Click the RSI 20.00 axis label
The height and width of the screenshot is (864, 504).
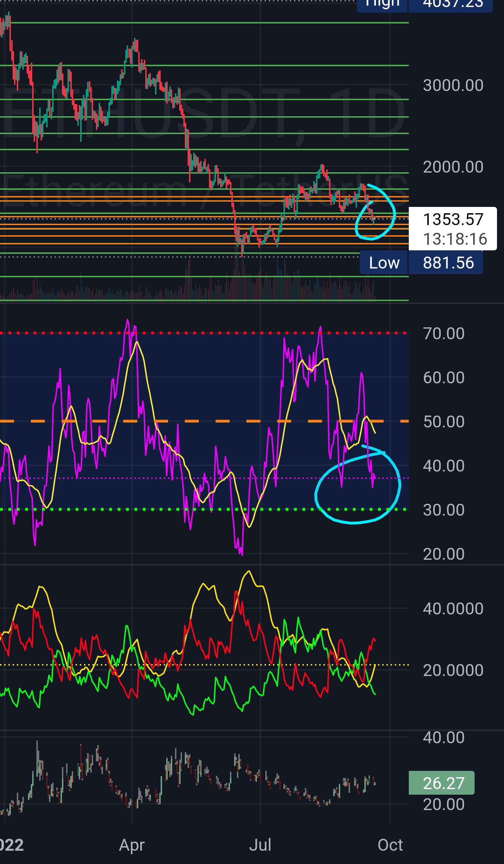(x=443, y=554)
